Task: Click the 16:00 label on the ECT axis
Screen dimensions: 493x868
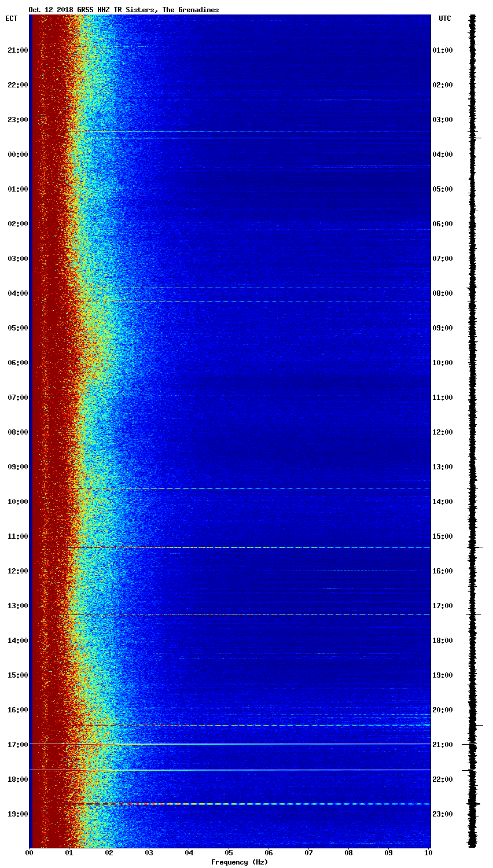Action: click(17, 710)
